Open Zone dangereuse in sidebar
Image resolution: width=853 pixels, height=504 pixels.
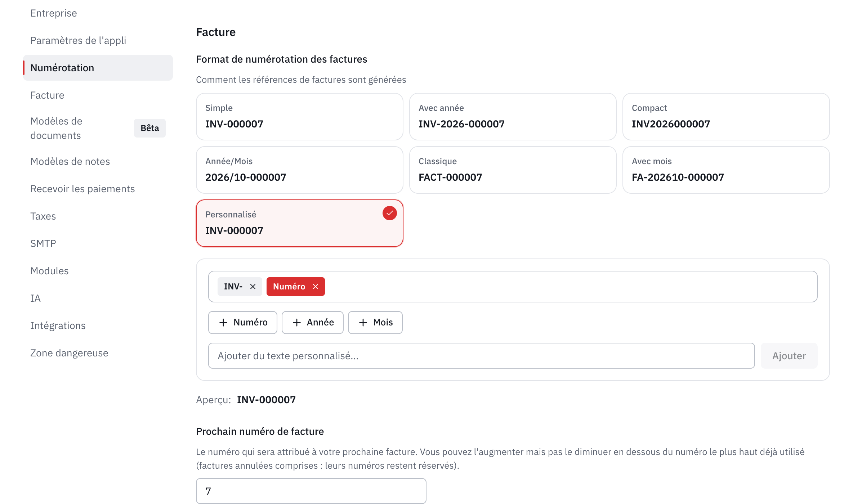click(69, 353)
